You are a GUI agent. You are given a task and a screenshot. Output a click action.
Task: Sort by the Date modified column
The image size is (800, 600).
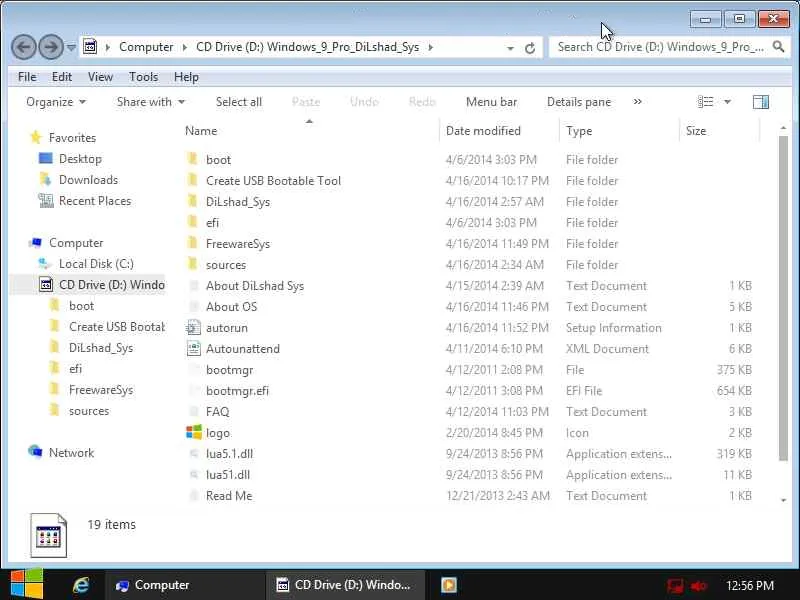pos(483,131)
